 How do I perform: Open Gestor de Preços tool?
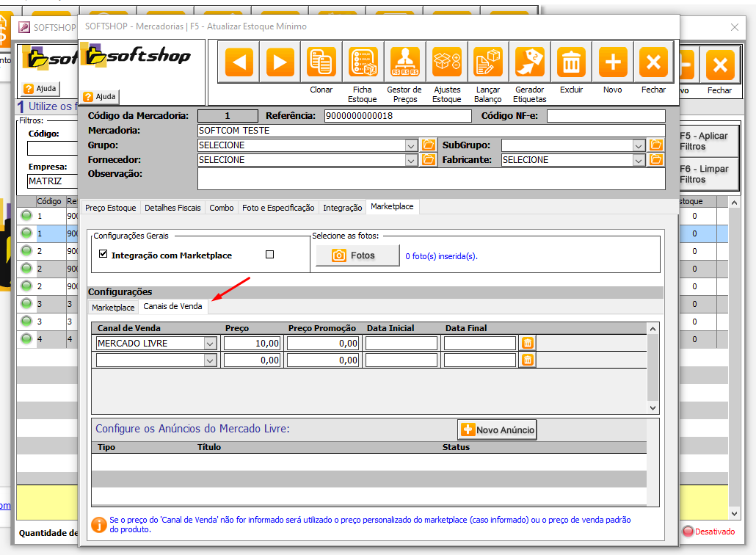pyautogui.click(x=404, y=63)
